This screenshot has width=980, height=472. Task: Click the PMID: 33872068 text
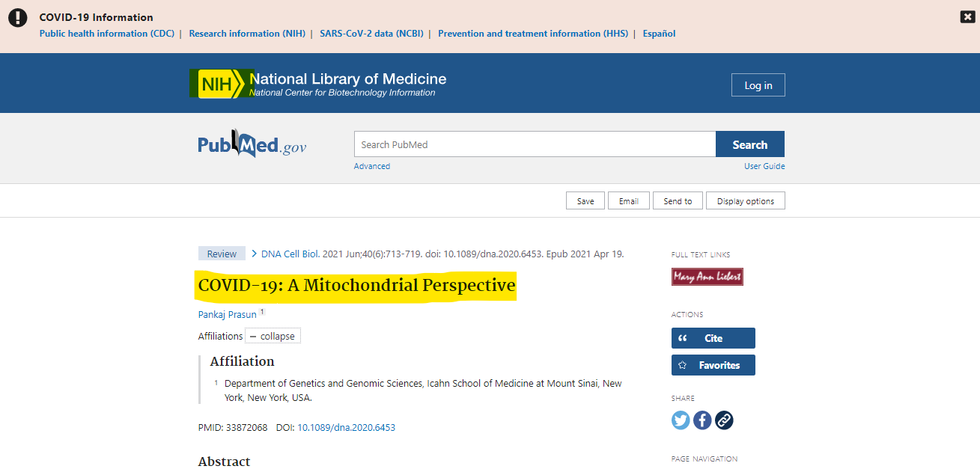[x=233, y=428]
